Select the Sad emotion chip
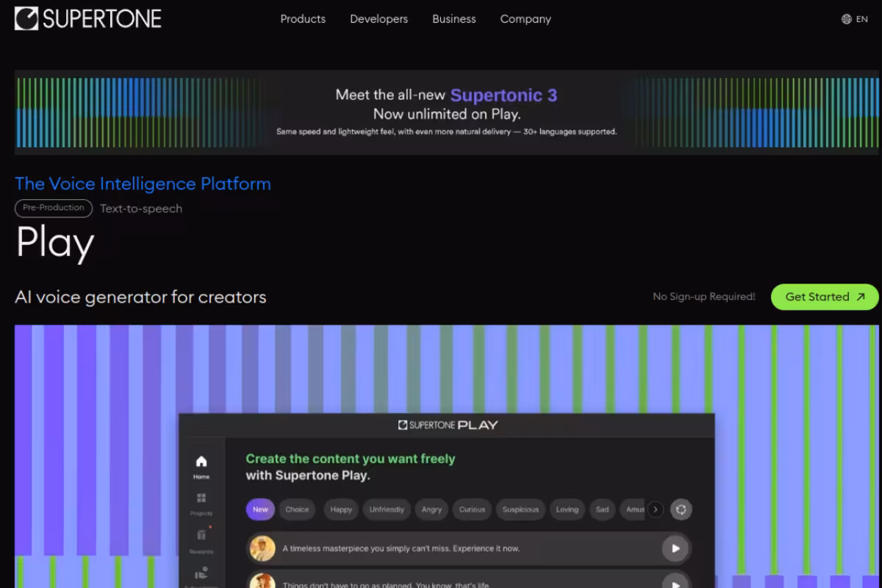Viewport: 882px width, 588px height. pos(602,509)
